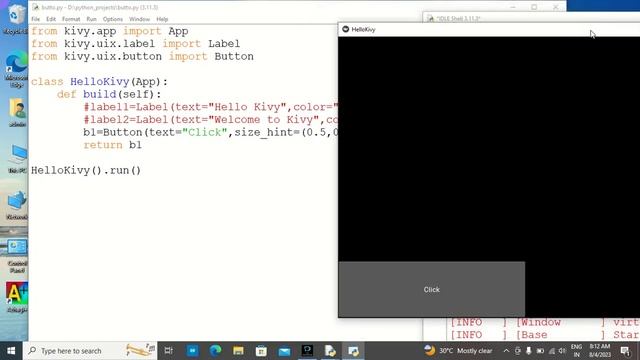This screenshot has width=640, height=360.
Task: Select the A+ desktop application icon
Action: click(x=17, y=297)
